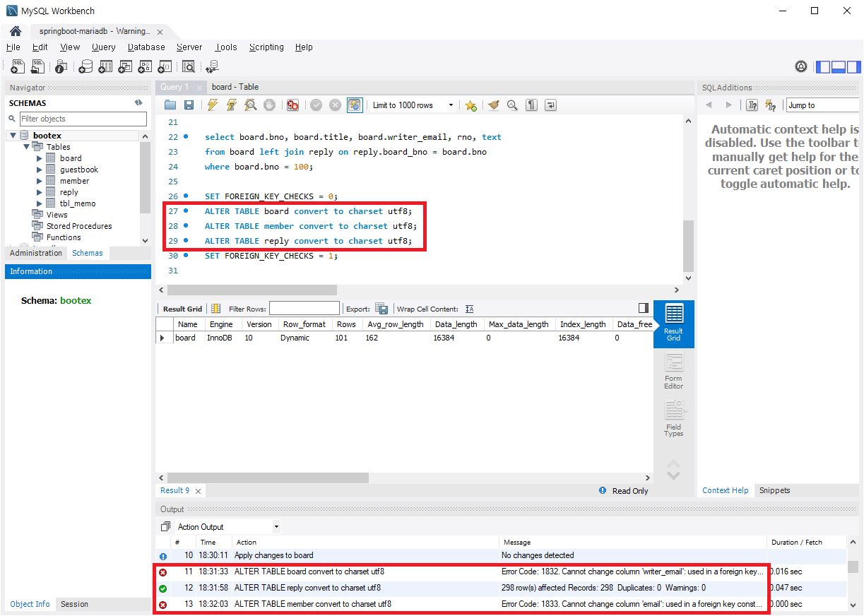Open the Scripting menu
The width and height of the screenshot is (864, 616).
pos(266,47)
